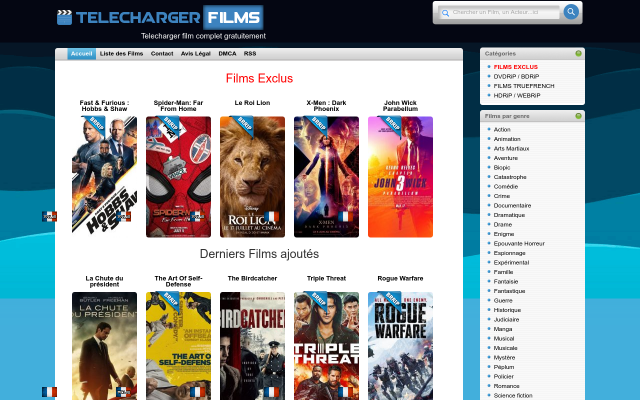Open the Triple Threat poster
640x400 pixels.
point(326,346)
